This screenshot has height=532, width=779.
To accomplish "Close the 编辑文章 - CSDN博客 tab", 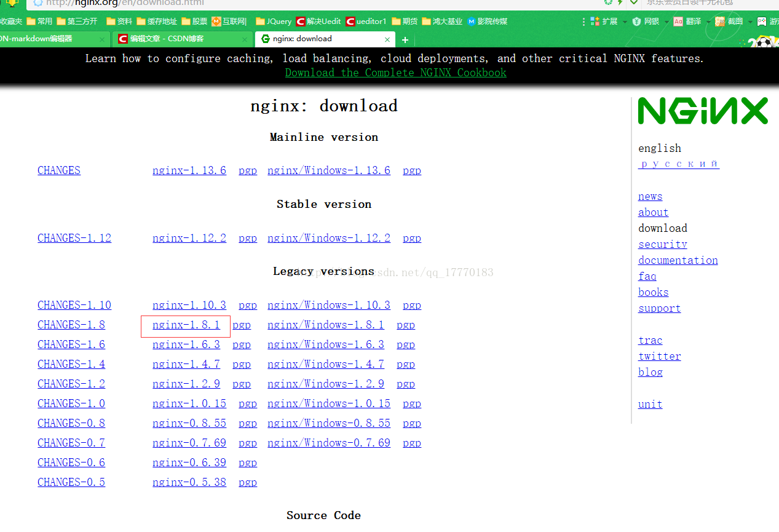I will point(244,39).
